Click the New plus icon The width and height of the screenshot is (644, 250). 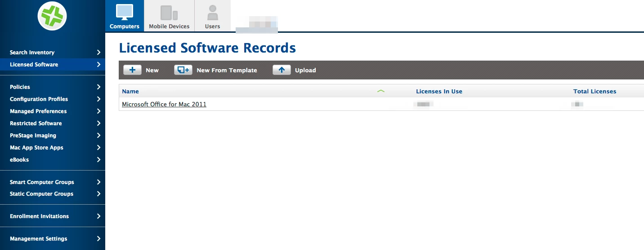(132, 70)
